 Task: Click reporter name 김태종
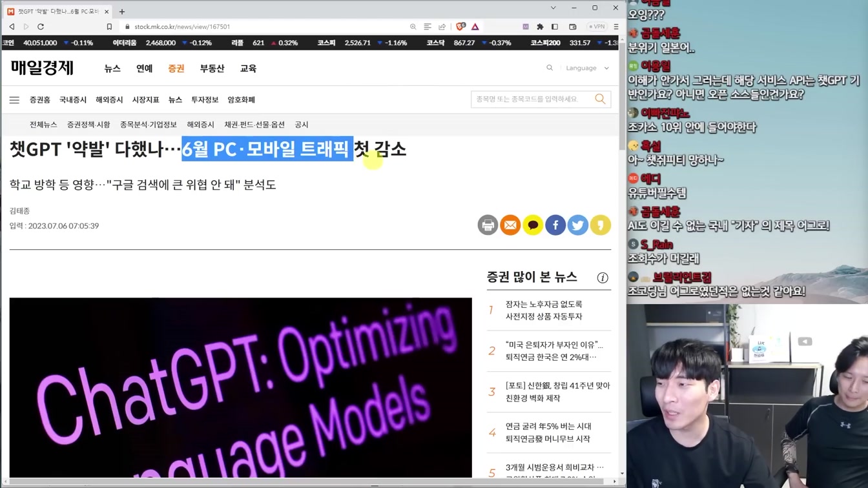[x=19, y=211]
